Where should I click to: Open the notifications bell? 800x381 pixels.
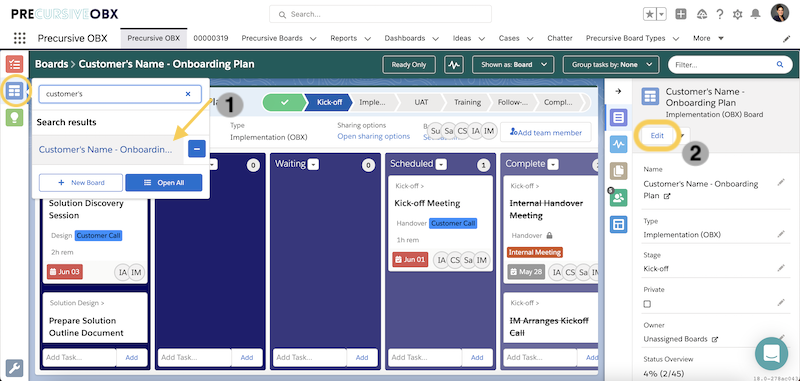755,14
